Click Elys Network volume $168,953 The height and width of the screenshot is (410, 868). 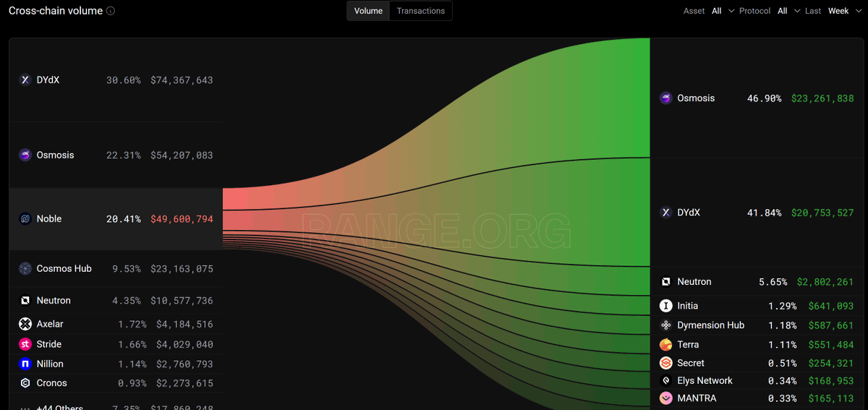click(831, 381)
